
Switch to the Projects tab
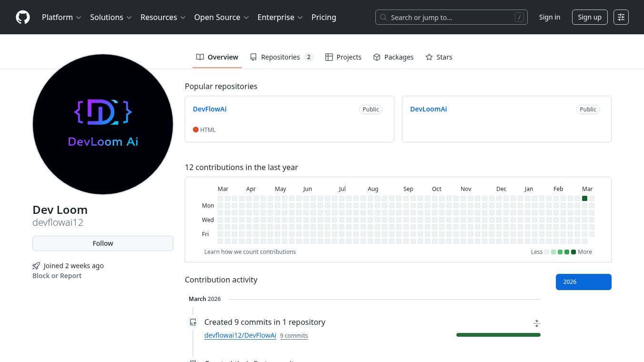[343, 57]
